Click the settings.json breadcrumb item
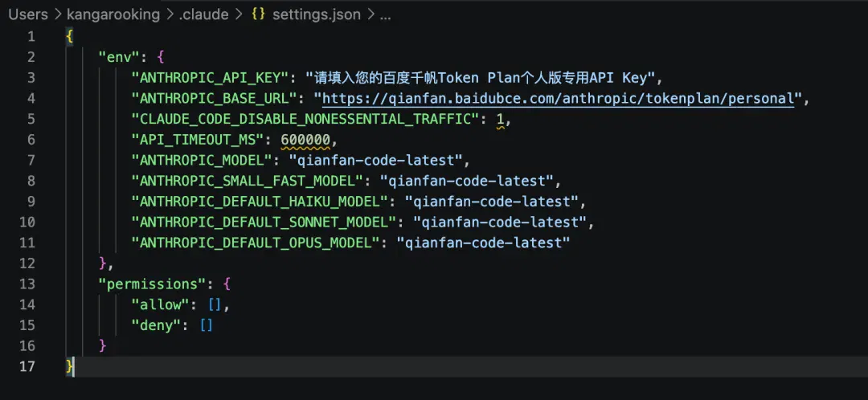The width and height of the screenshot is (868, 400). [x=317, y=15]
